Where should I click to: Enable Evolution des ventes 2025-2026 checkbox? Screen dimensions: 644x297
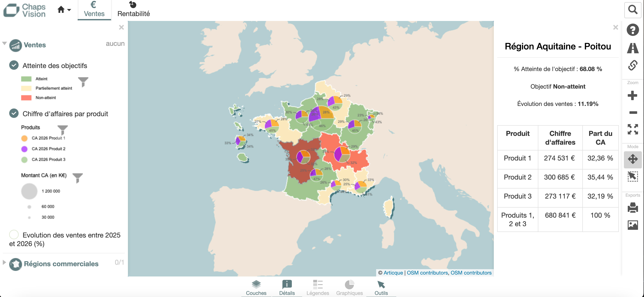coord(14,235)
